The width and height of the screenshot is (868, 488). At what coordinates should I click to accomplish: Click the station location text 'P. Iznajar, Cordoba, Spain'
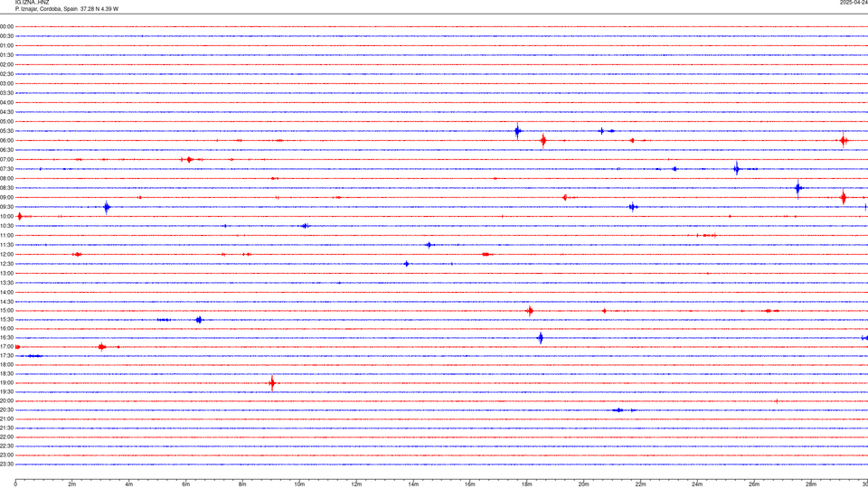46,9
